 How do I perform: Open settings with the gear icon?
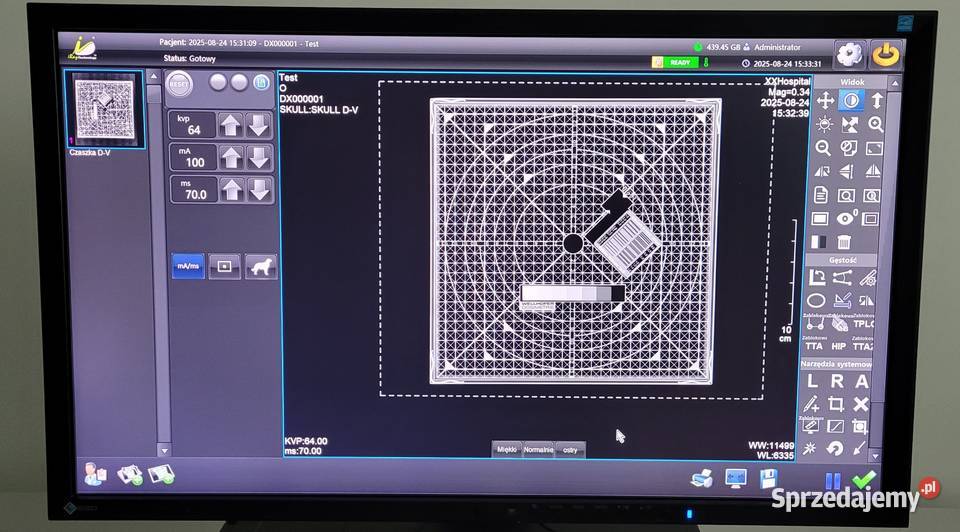[x=849, y=55]
